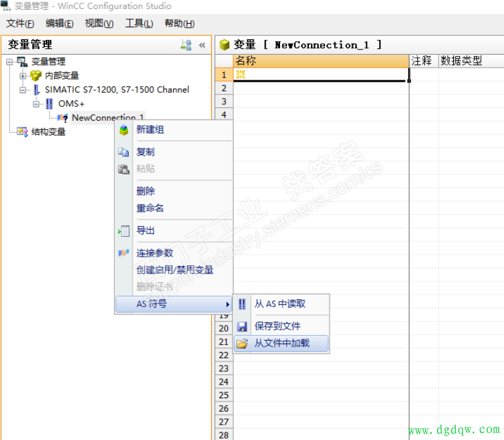Choose 删除 from context menu
The height and width of the screenshot is (440, 504).
174,192
